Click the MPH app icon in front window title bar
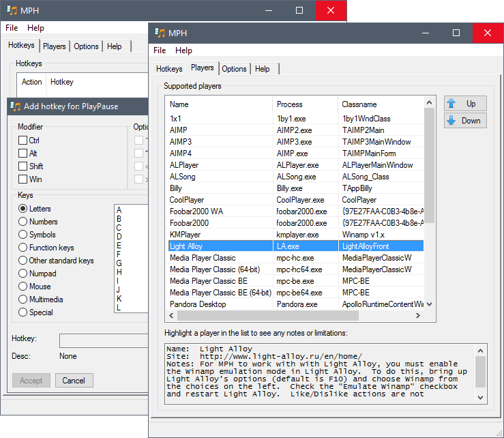This screenshot has height=438, width=504. [160, 33]
